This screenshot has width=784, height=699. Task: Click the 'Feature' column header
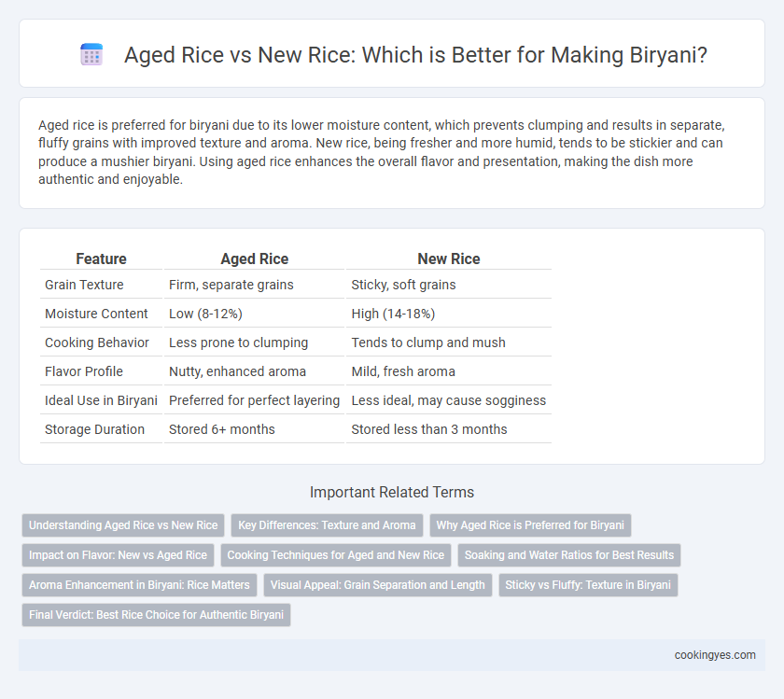click(101, 259)
